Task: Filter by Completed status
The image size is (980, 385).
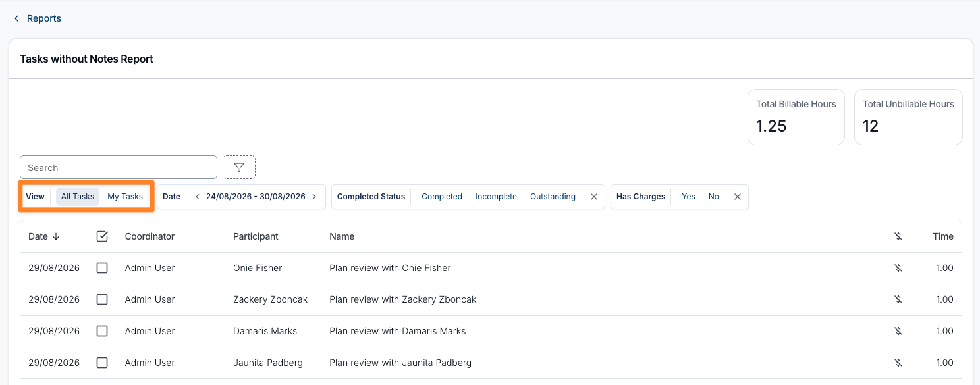Action: pos(442,197)
